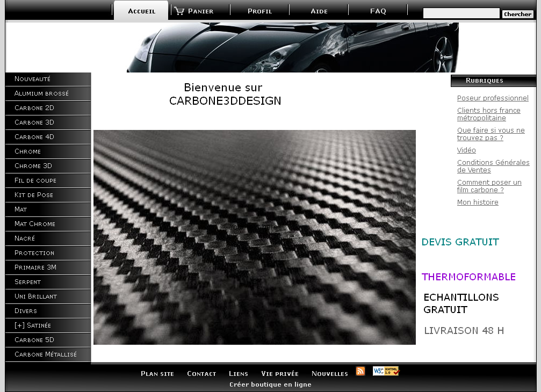The height and width of the screenshot is (392, 541).
Task: Follow the Comment poser un film carbone link
Action: tap(489, 186)
